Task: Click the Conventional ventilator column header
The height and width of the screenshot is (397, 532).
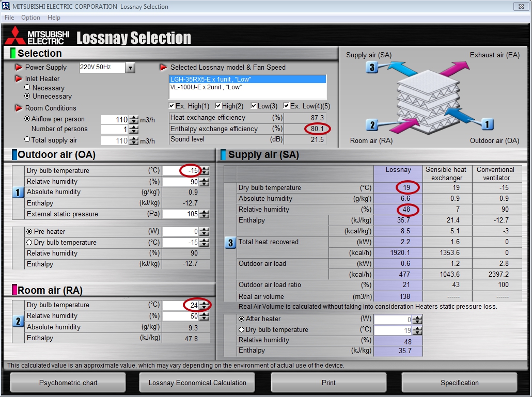Action: pyautogui.click(x=496, y=173)
